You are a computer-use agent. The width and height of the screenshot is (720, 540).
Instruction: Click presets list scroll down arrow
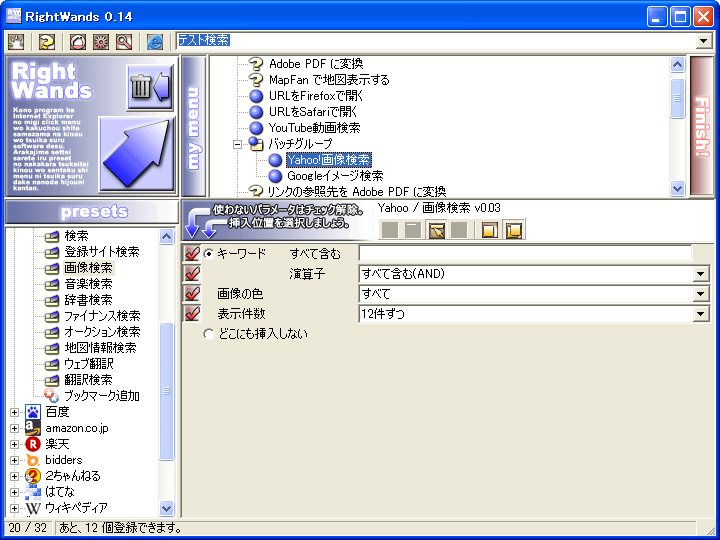pyautogui.click(x=166, y=508)
